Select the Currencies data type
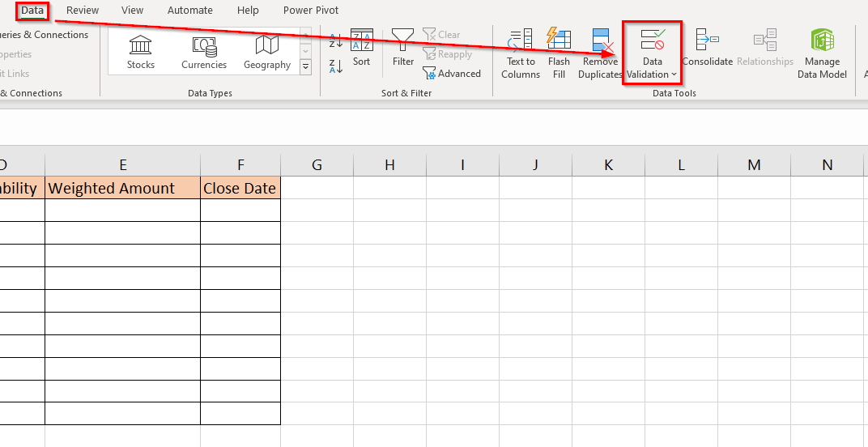 (x=204, y=52)
